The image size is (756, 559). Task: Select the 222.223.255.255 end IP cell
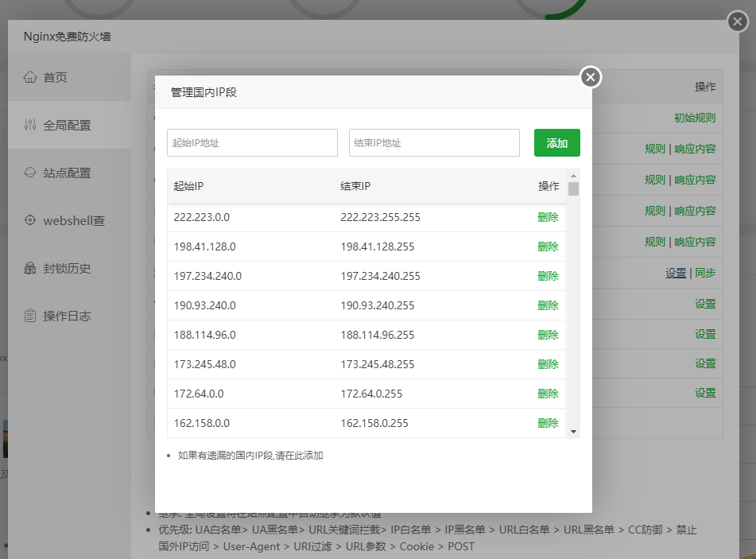point(381,217)
